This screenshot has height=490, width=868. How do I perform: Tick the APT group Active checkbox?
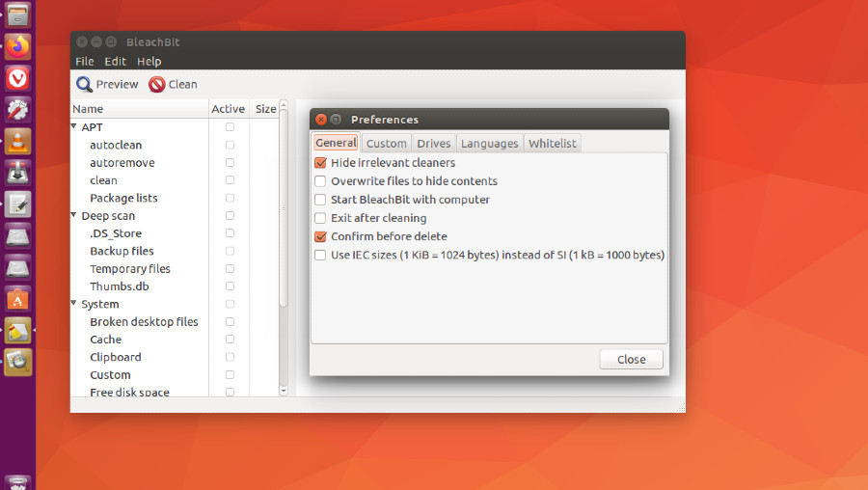click(x=230, y=126)
